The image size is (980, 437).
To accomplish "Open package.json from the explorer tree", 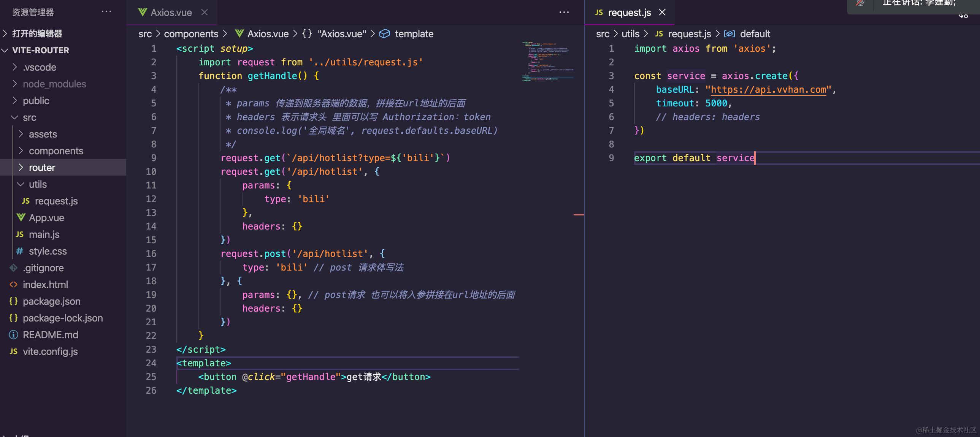I will (51, 301).
